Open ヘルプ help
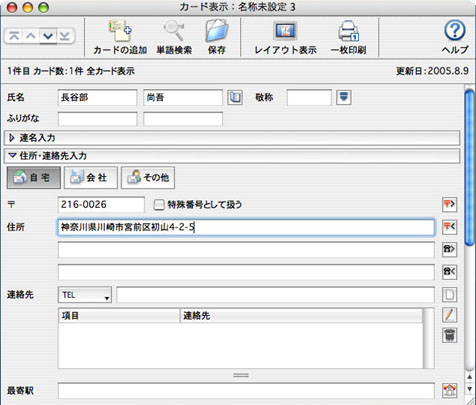The image size is (476, 405). click(x=455, y=31)
